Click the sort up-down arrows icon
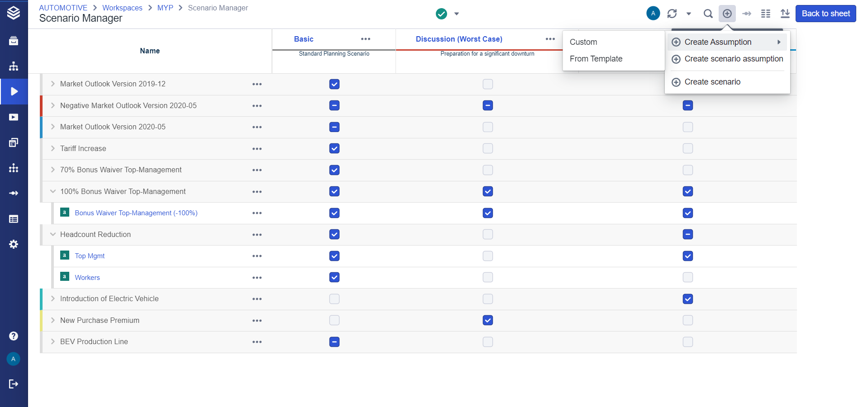868x407 pixels. pos(785,14)
